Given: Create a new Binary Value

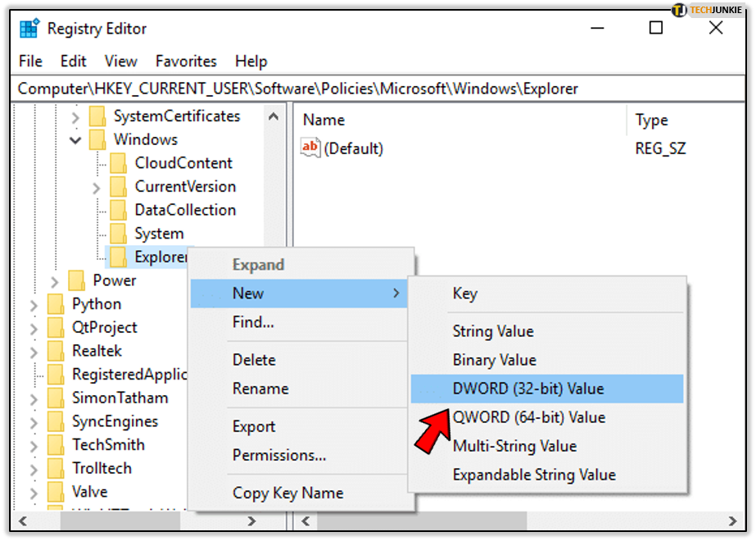Looking at the screenshot, I should tap(547, 360).
